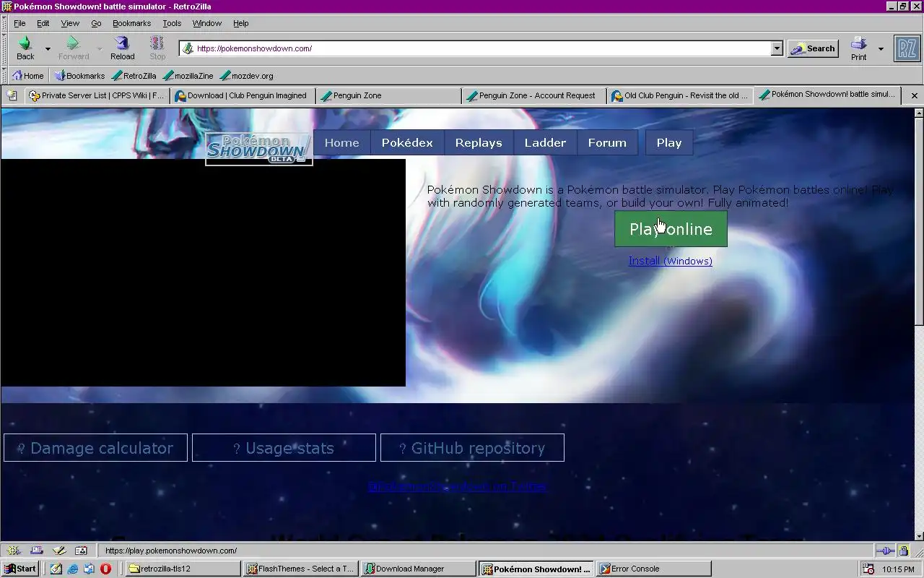Click the Pokémon Showdown logo

coord(258,148)
